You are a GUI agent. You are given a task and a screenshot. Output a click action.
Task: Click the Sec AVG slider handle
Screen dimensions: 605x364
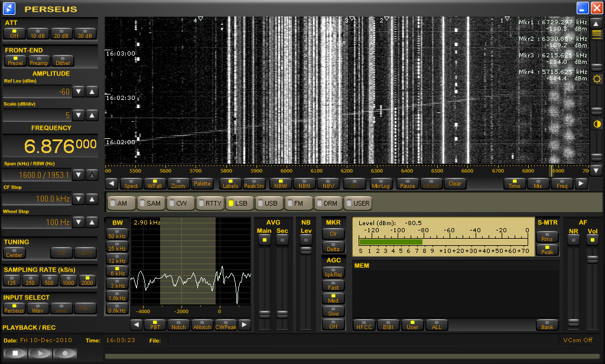coord(282,314)
